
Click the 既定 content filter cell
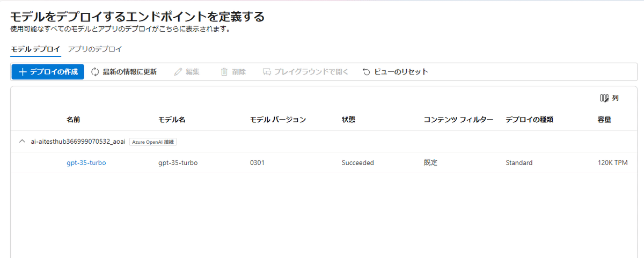[x=430, y=163]
